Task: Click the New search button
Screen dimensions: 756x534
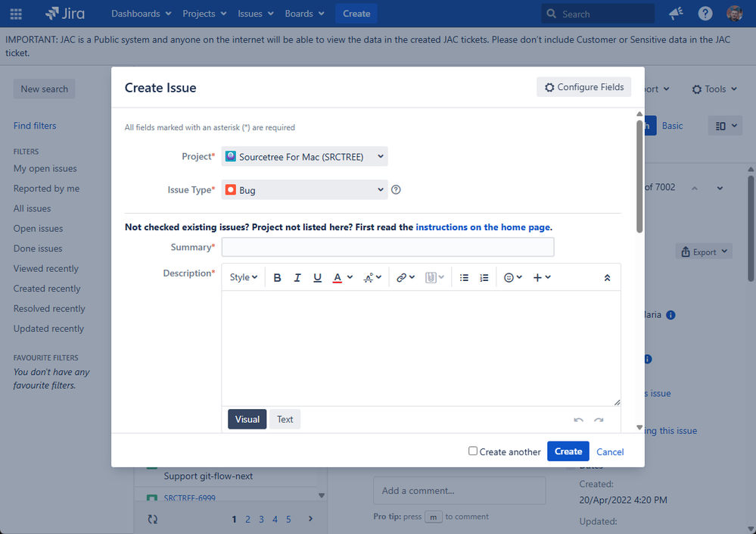Action: (45, 89)
